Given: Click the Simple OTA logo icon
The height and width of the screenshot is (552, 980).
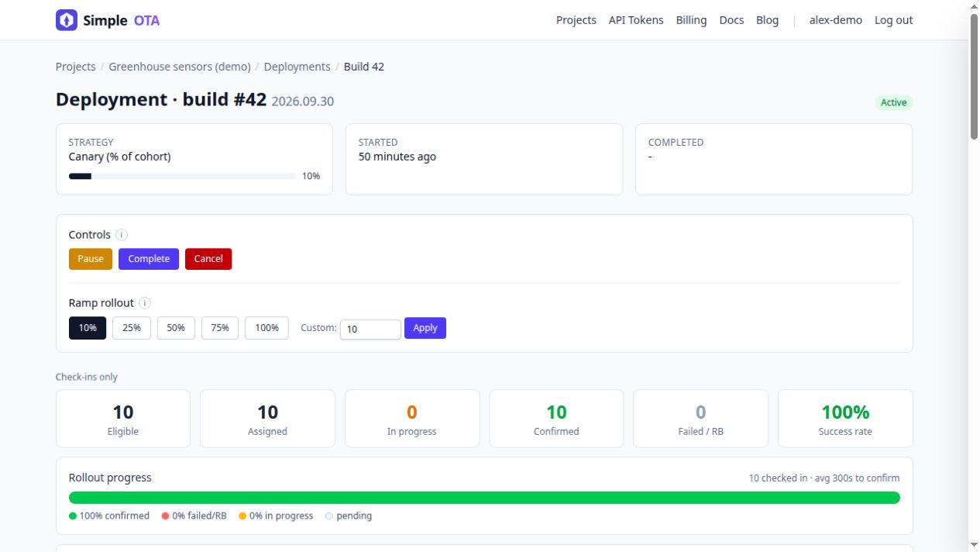Looking at the screenshot, I should pyautogui.click(x=67, y=20).
